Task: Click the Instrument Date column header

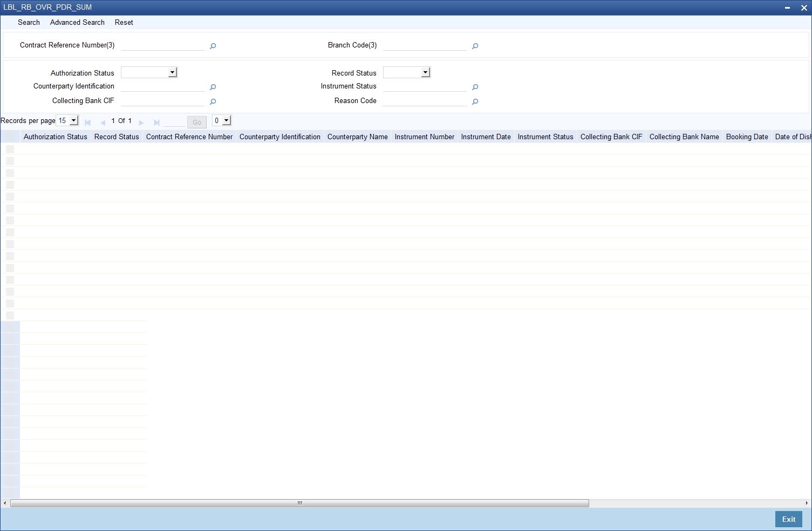Action: [x=486, y=137]
